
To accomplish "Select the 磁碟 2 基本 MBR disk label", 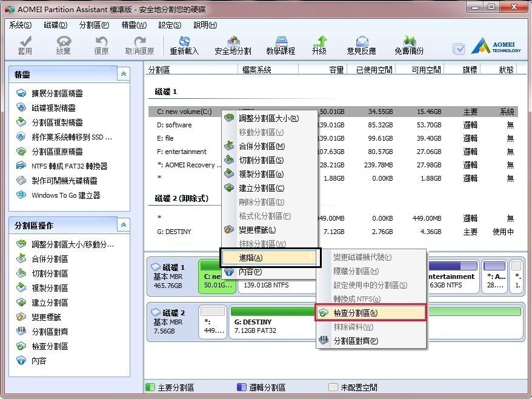I will coord(172,321).
